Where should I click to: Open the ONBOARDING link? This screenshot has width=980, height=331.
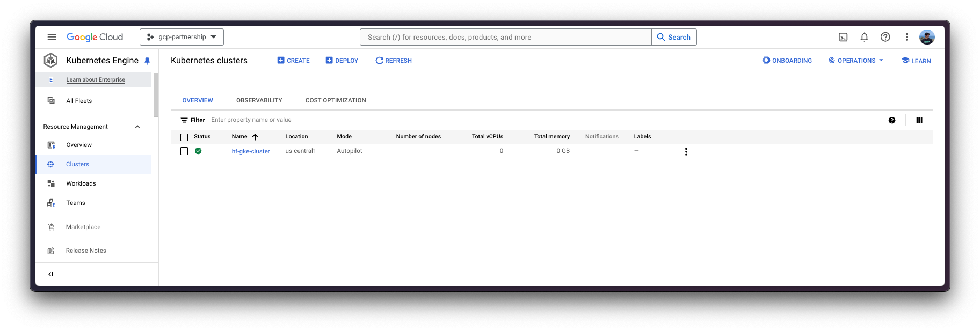click(787, 61)
